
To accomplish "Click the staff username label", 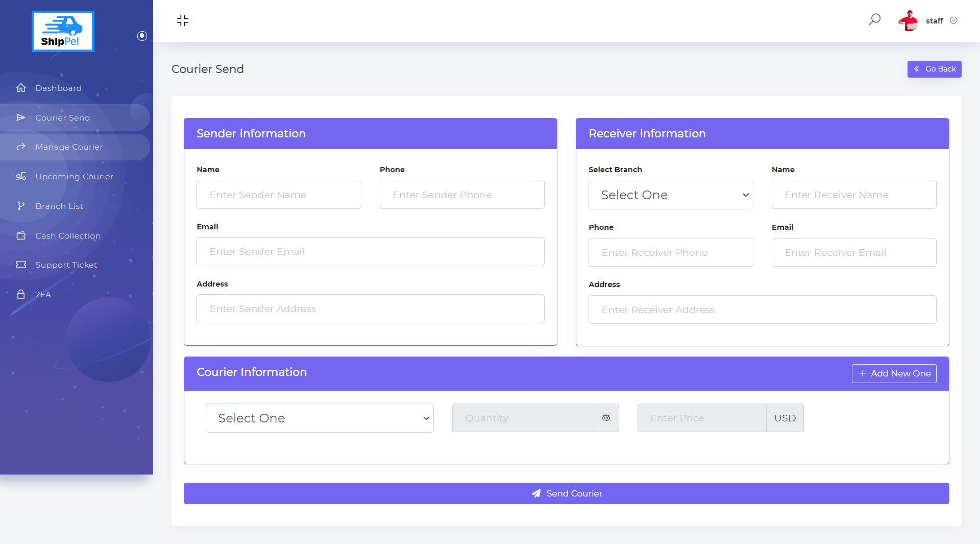I will click(935, 21).
